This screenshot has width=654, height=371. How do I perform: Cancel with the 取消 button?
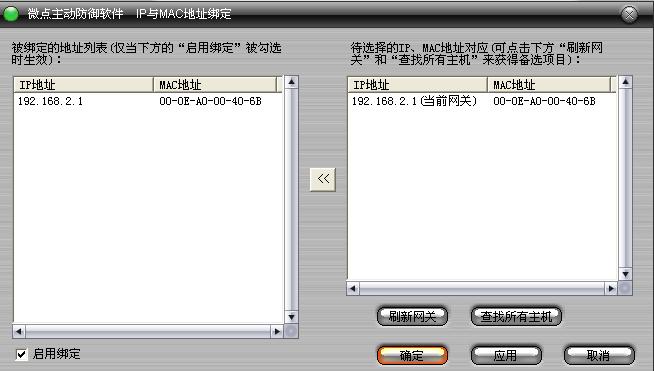click(599, 356)
